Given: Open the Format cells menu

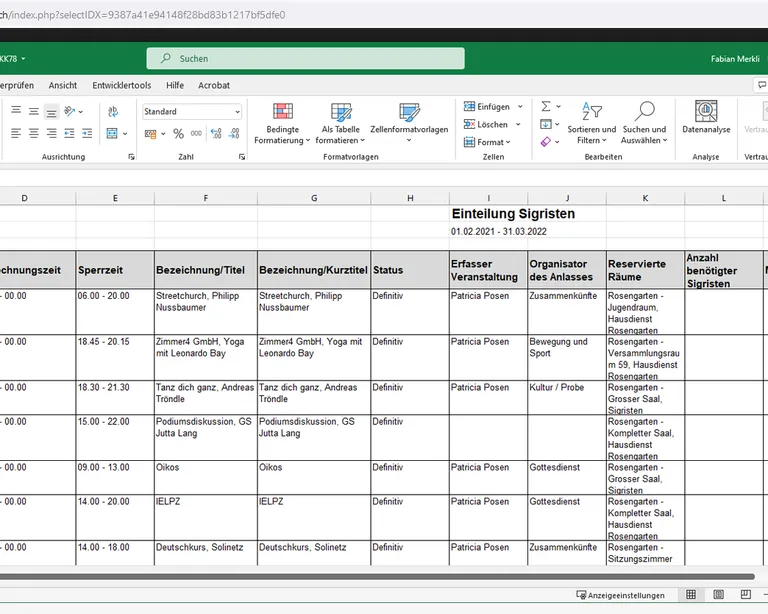Looking at the screenshot, I should point(487,142).
